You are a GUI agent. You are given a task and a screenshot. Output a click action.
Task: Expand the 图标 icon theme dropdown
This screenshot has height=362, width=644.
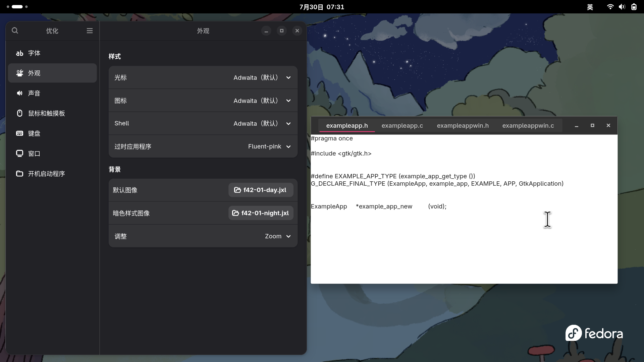tap(262, 101)
